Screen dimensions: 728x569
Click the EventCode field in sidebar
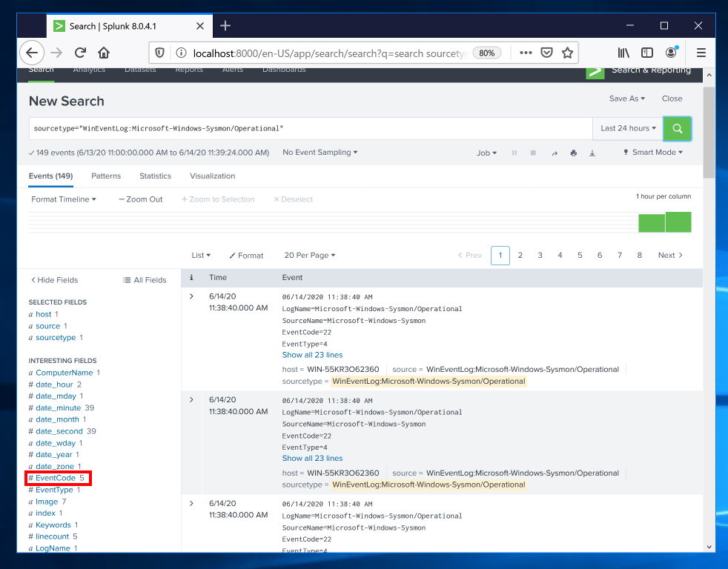pos(56,479)
